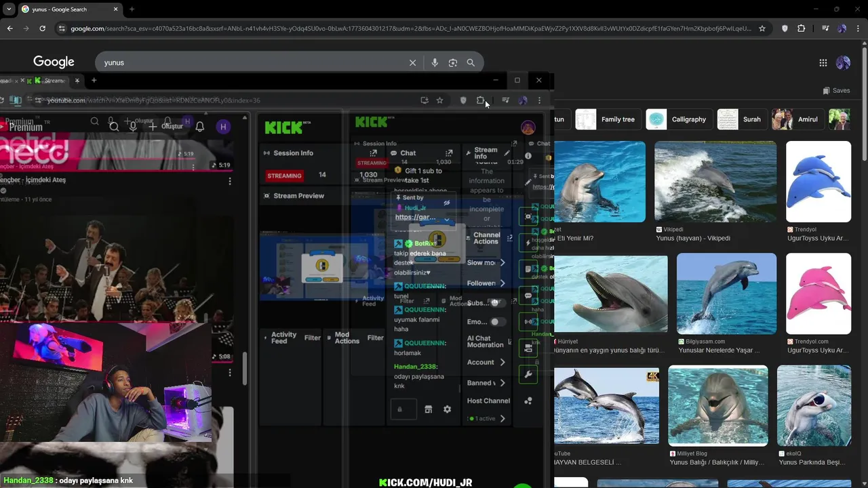Screen dimensions: 868x488
Task: Click Filter beside Activity Feed
Action: click(x=313, y=338)
